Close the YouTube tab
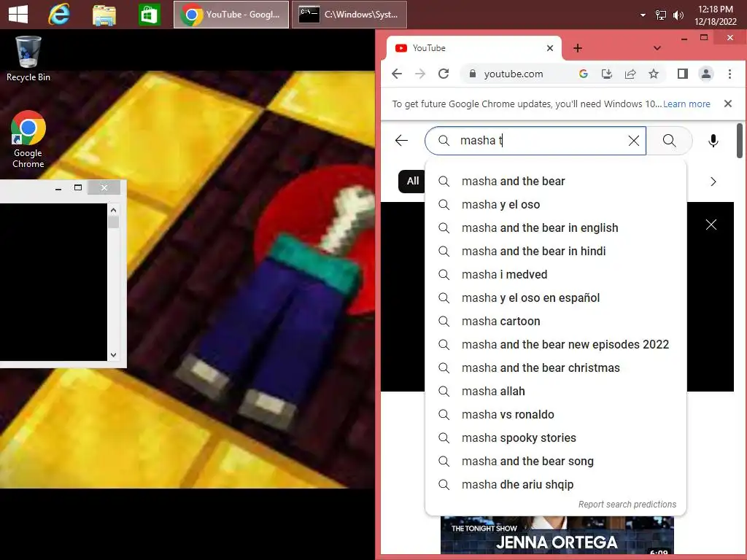 550,48
